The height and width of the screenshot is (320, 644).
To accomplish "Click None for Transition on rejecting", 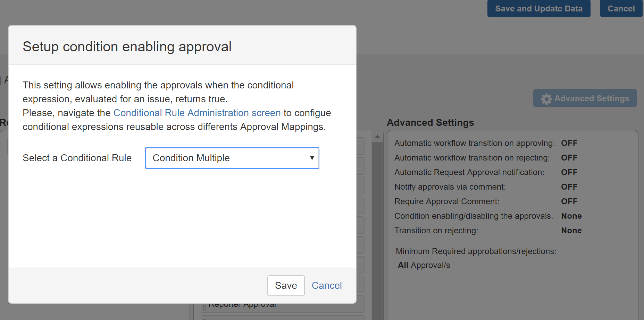I will (x=571, y=231).
